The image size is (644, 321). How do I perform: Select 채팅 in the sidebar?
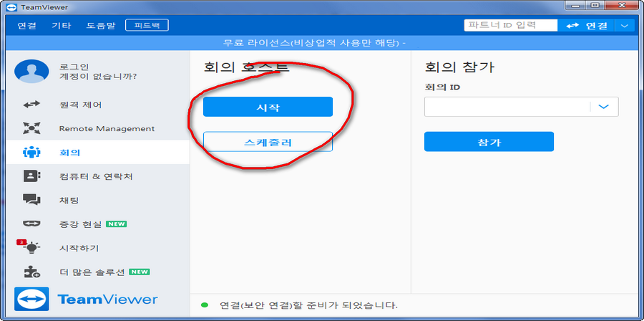(98, 200)
